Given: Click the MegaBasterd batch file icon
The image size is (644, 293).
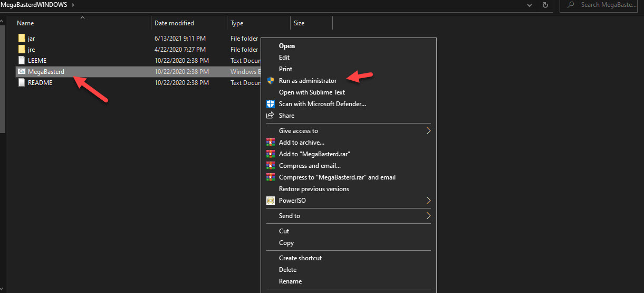Looking at the screenshot, I should [x=22, y=72].
